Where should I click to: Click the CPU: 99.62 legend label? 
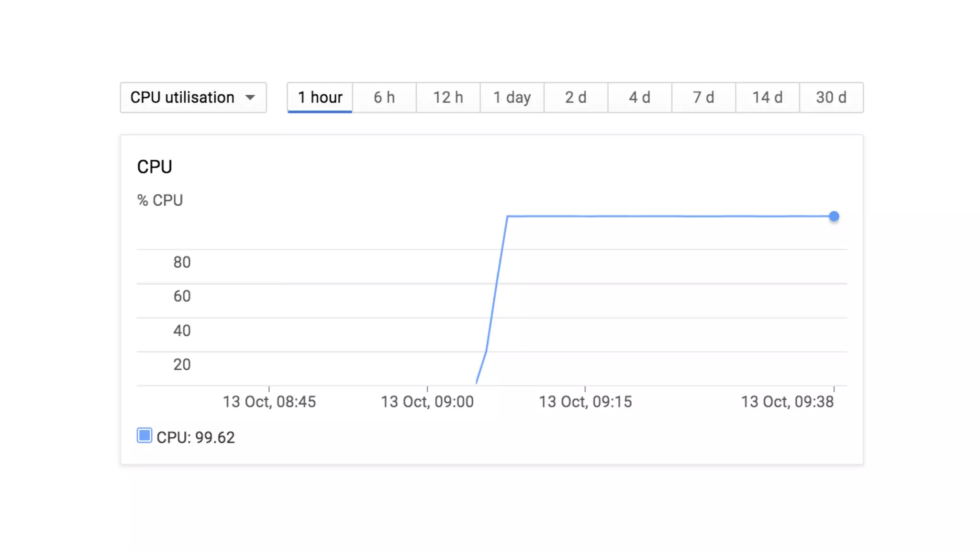pos(196,438)
